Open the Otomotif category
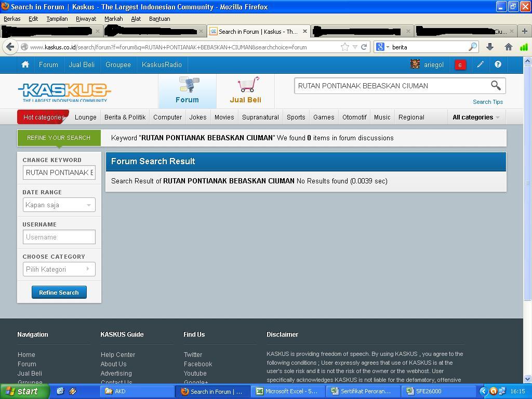 354,117
